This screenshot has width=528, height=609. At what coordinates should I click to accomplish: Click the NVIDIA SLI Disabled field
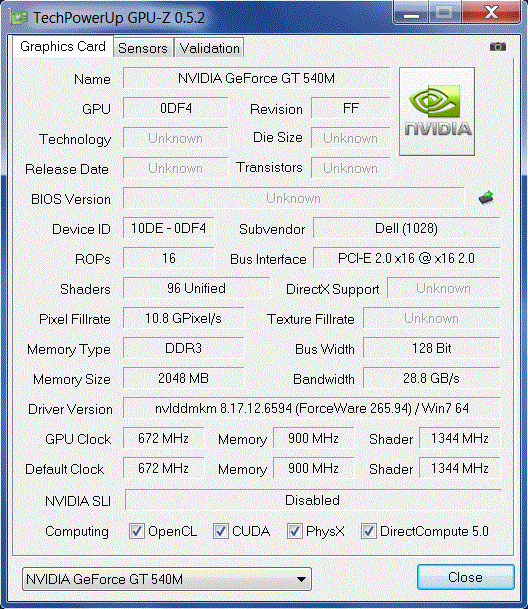point(313,500)
